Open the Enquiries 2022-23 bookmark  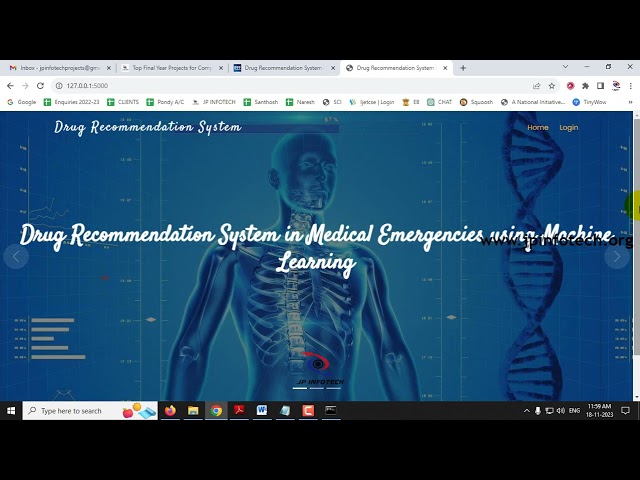[71, 102]
